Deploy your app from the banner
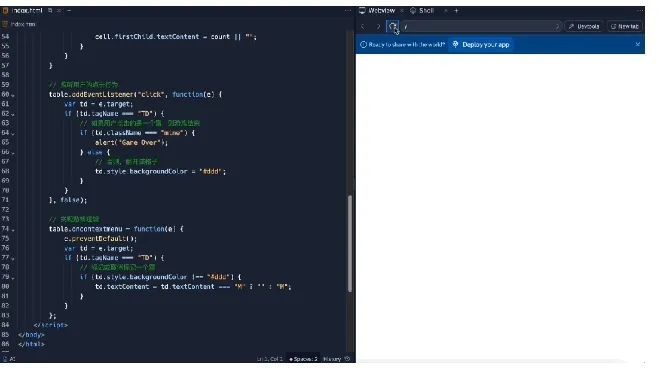The image size is (670, 368). click(x=481, y=44)
